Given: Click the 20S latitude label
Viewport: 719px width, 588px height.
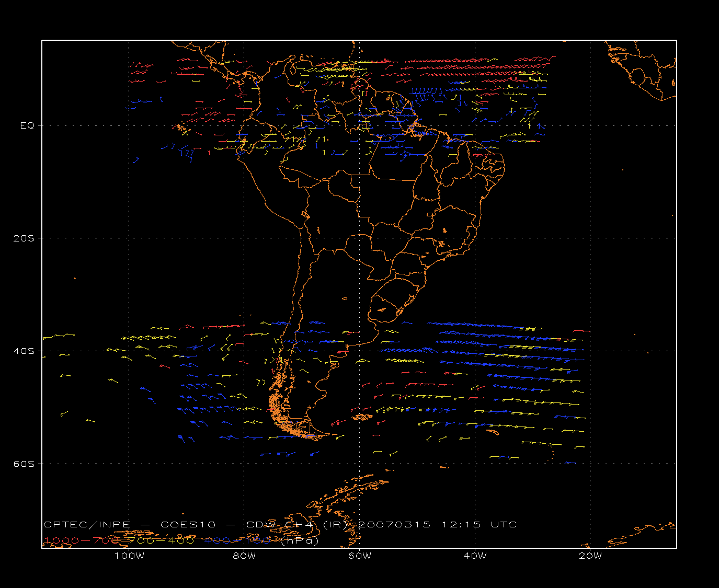Looking at the screenshot, I should (x=24, y=238).
